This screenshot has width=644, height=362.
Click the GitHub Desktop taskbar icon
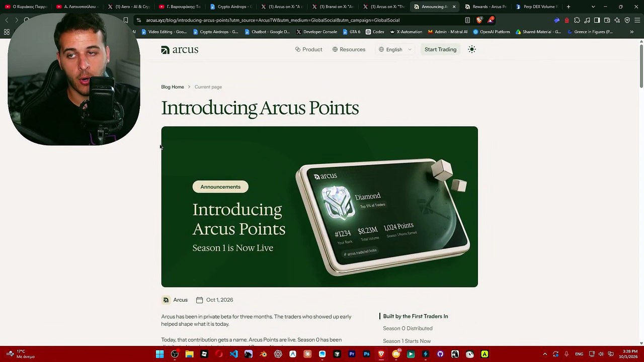click(440, 354)
